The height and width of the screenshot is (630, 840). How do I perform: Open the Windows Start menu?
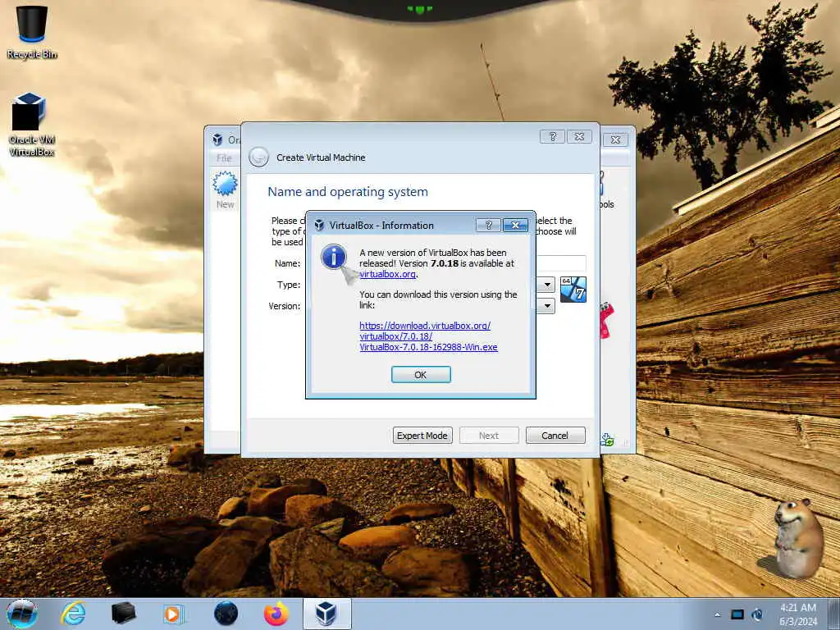point(22,614)
